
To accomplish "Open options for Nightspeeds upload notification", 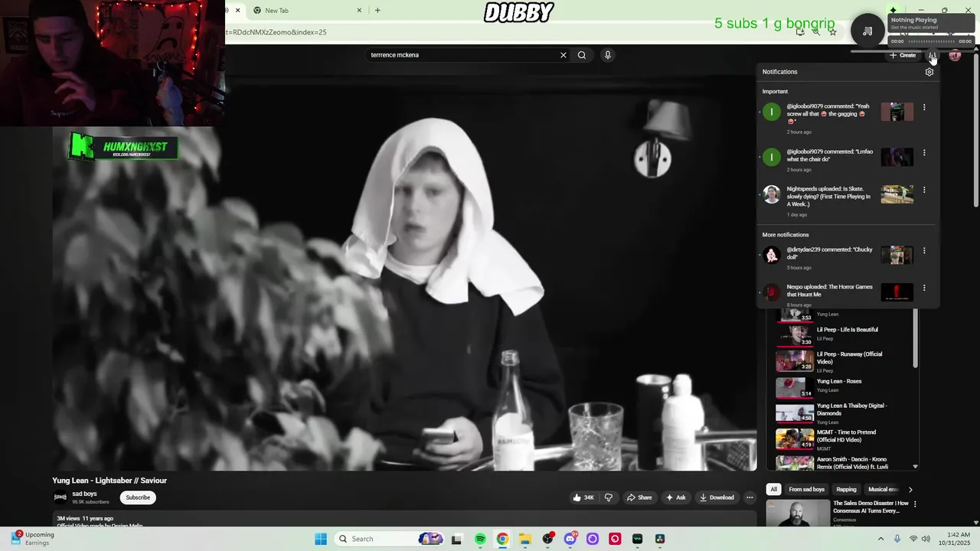I will click(924, 190).
